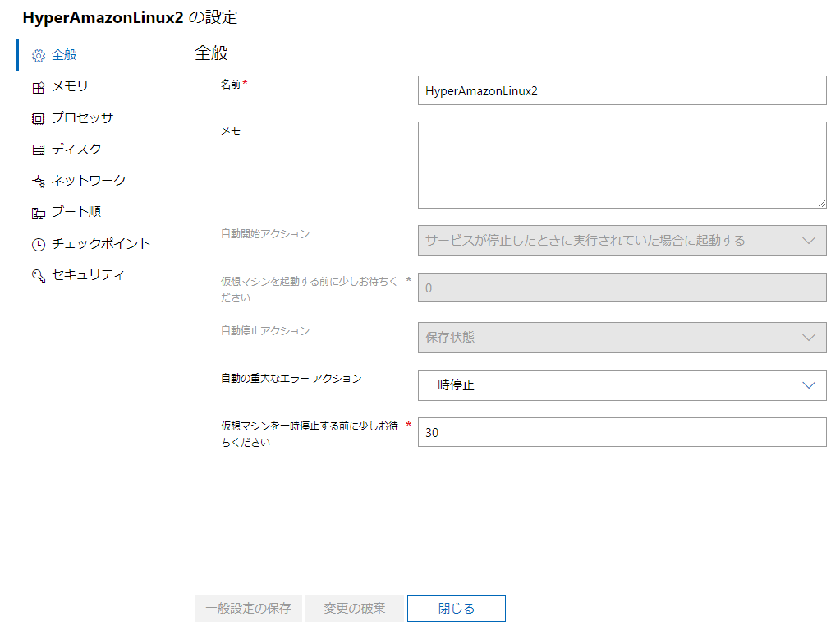The width and height of the screenshot is (840, 626).
Task: Select the メモリ (Memory) settings icon
Action: click(x=39, y=85)
